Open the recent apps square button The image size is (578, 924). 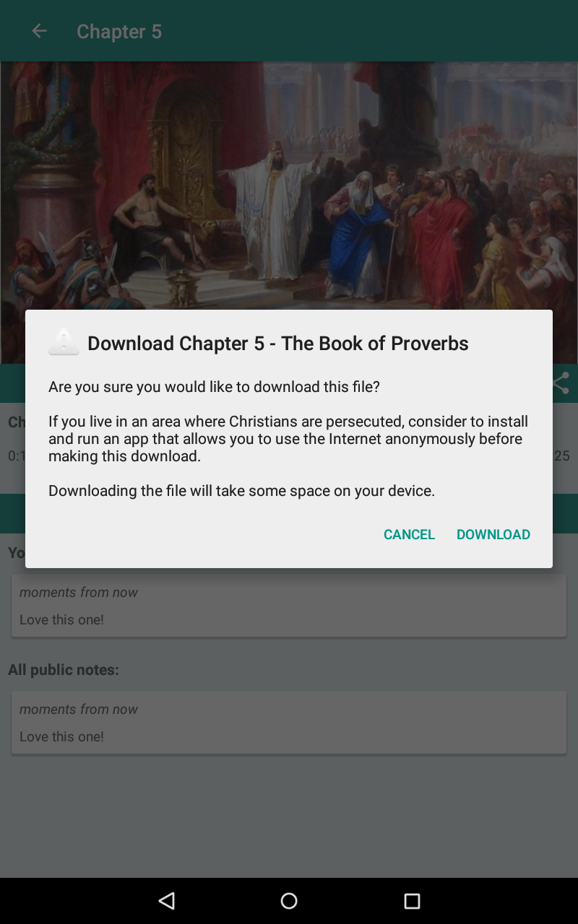pyautogui.click(x=412, y=900)
